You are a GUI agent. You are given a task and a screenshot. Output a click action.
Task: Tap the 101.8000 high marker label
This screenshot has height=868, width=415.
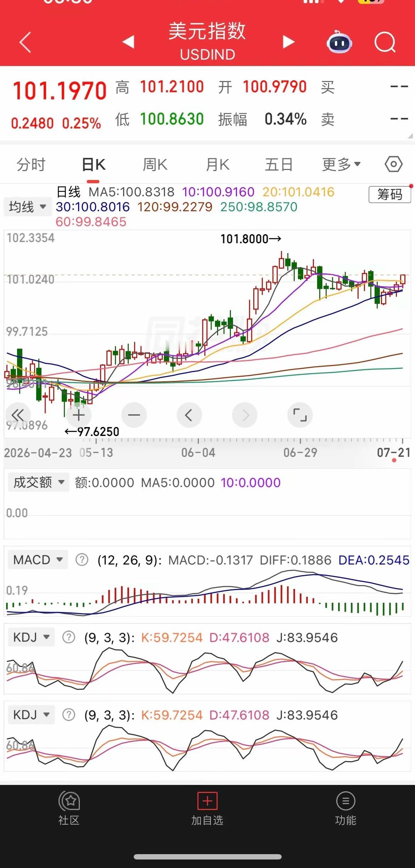pos(251,239)
